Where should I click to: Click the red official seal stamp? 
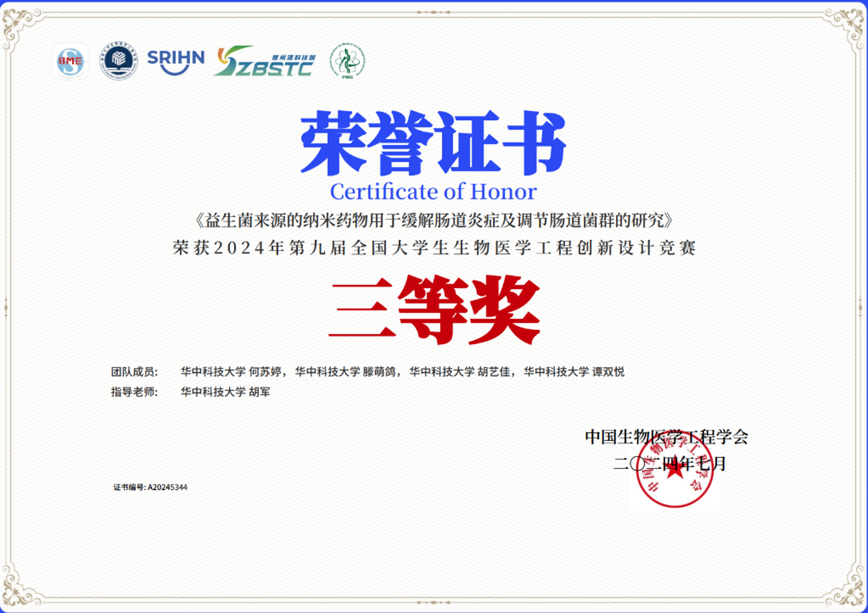(674, 470)
